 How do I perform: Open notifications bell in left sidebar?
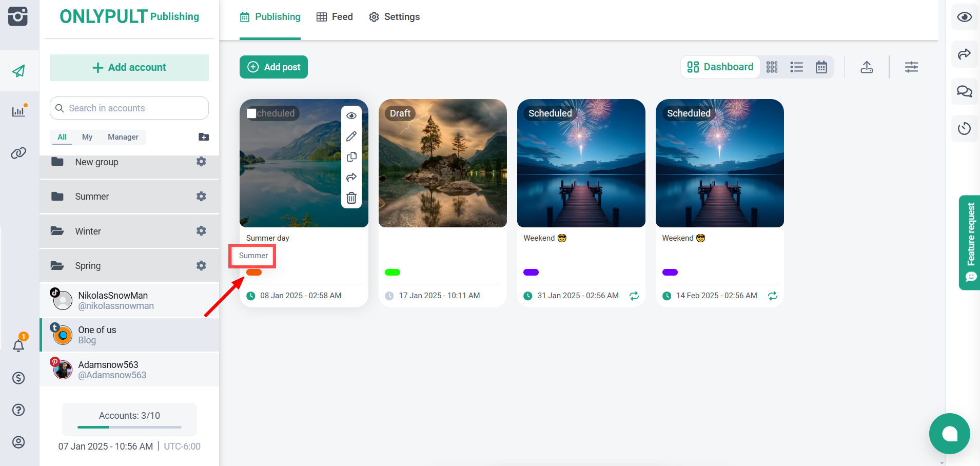pyautogui.click(x=18, y=345)
